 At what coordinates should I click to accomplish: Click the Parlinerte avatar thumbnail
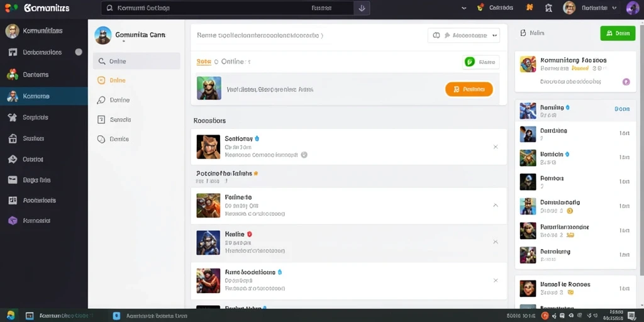[208, 206]
